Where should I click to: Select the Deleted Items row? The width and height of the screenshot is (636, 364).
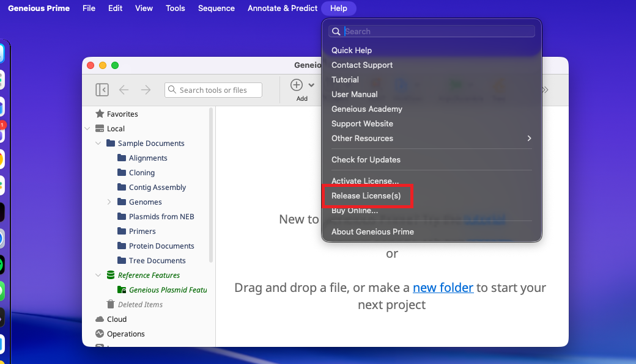click(149, 305)
